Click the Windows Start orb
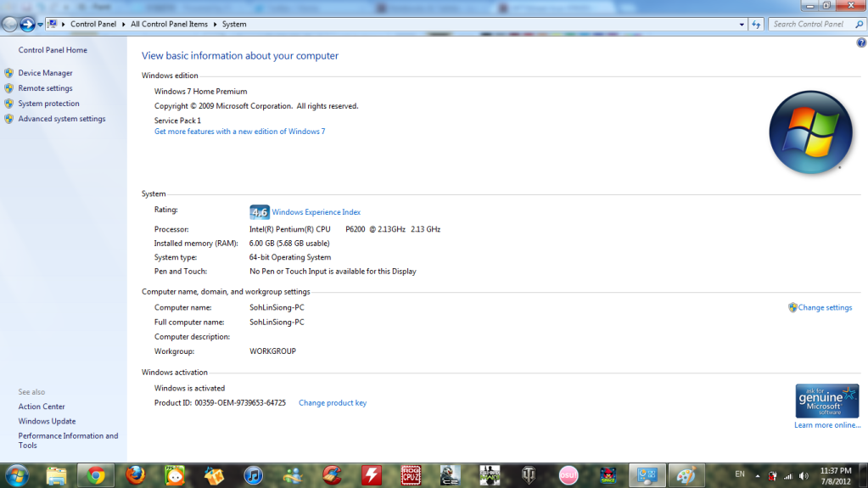This screenshot has height=488, width=868. pos(16,474)
